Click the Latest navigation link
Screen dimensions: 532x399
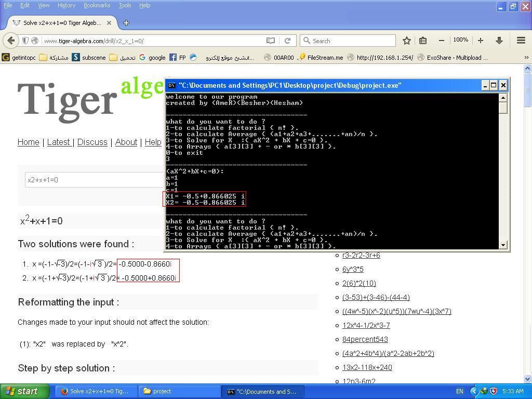tap(59, 142)
